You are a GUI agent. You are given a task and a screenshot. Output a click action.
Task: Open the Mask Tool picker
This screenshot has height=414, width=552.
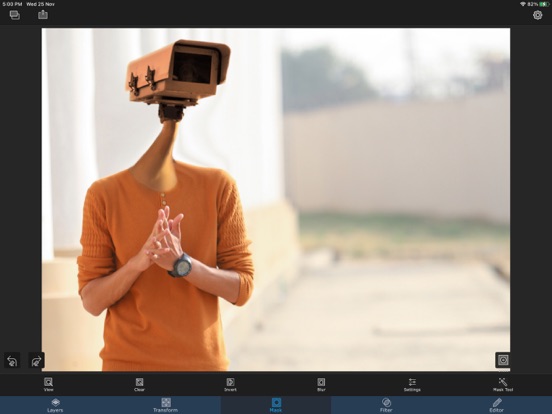tap(503, 384)
